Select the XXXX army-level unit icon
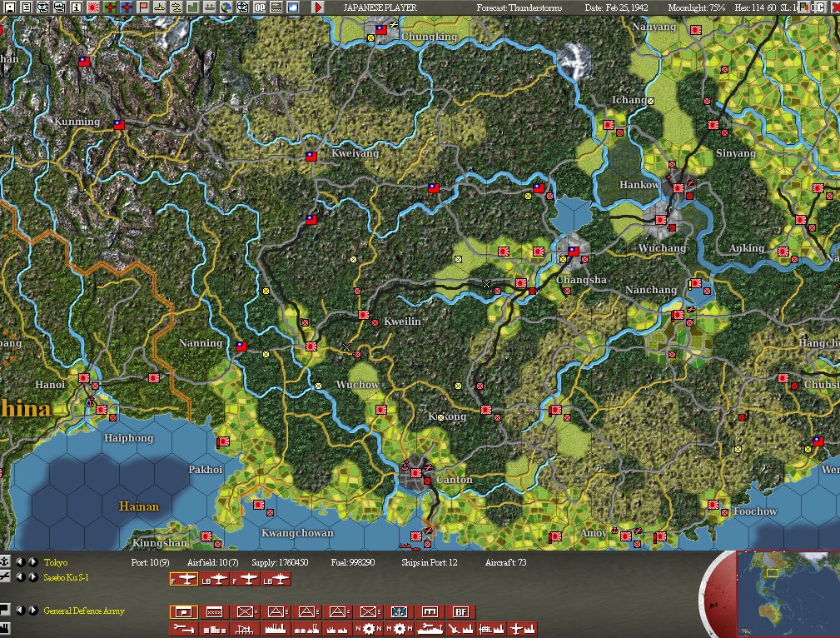This screenshot has width=840, height=638. pos(214,611)
